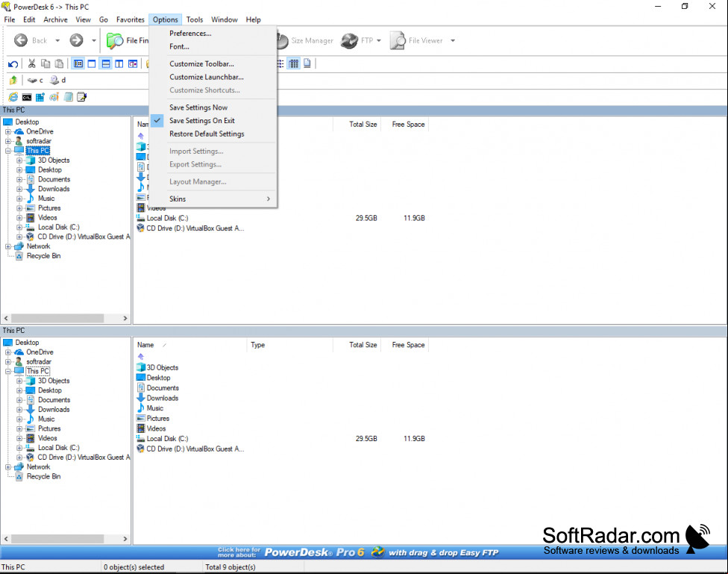Click the lower folder tree horizontal scrollbar

(57, 539)
